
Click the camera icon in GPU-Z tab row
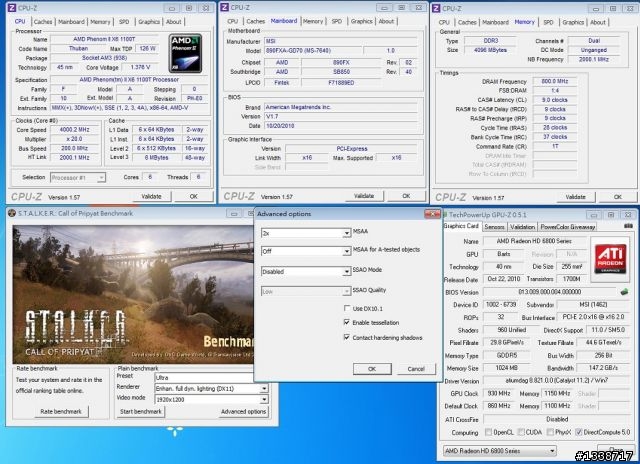628,226
